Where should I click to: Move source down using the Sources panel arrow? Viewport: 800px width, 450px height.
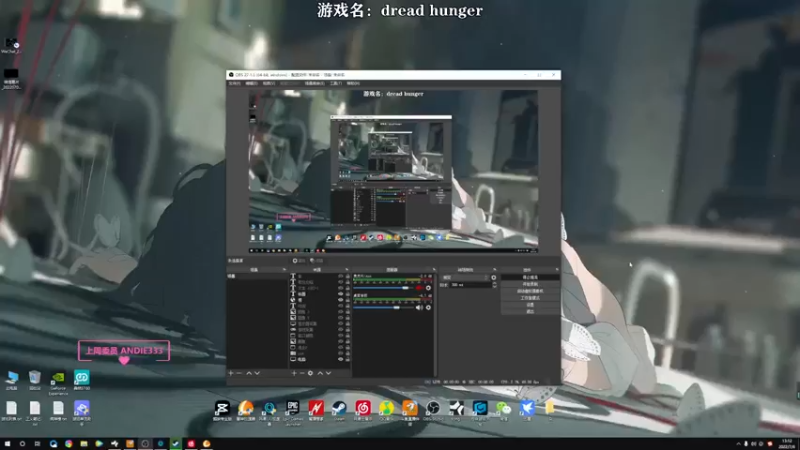click(329, 373)
